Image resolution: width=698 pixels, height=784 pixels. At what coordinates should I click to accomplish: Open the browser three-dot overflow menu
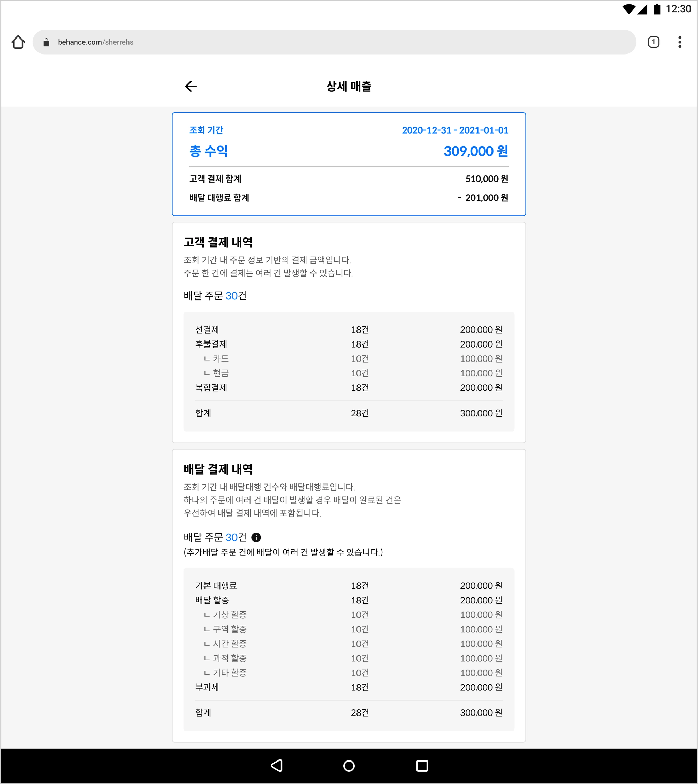pos(680,42)
